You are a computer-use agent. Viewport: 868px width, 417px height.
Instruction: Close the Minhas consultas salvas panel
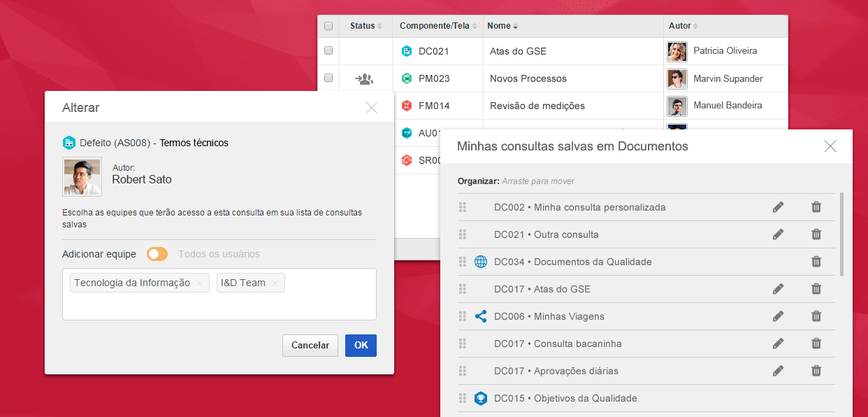(830, 146)
